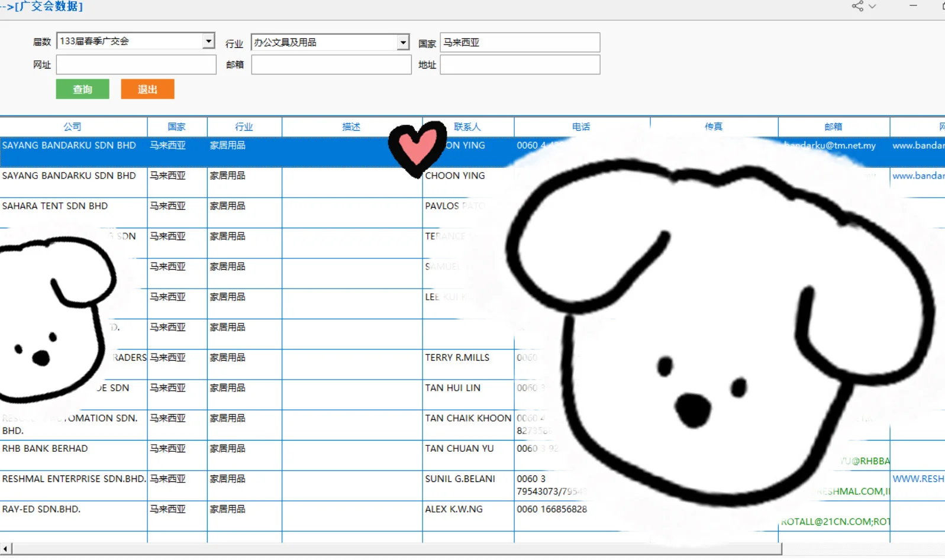Expand the 行业 dropdown arrow
Viewport: 945px width, 560px height.
click(403, 42)
